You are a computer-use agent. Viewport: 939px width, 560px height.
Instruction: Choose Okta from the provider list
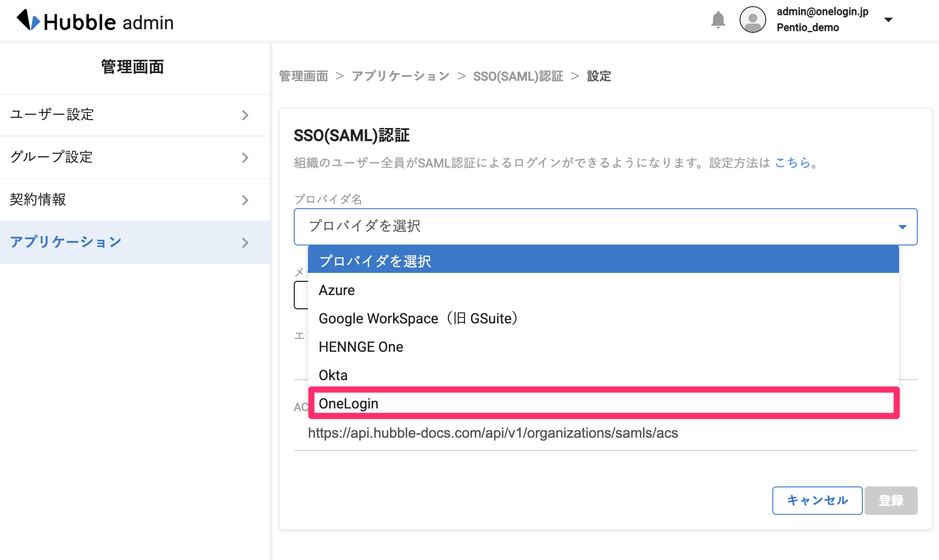pos(603,375)
